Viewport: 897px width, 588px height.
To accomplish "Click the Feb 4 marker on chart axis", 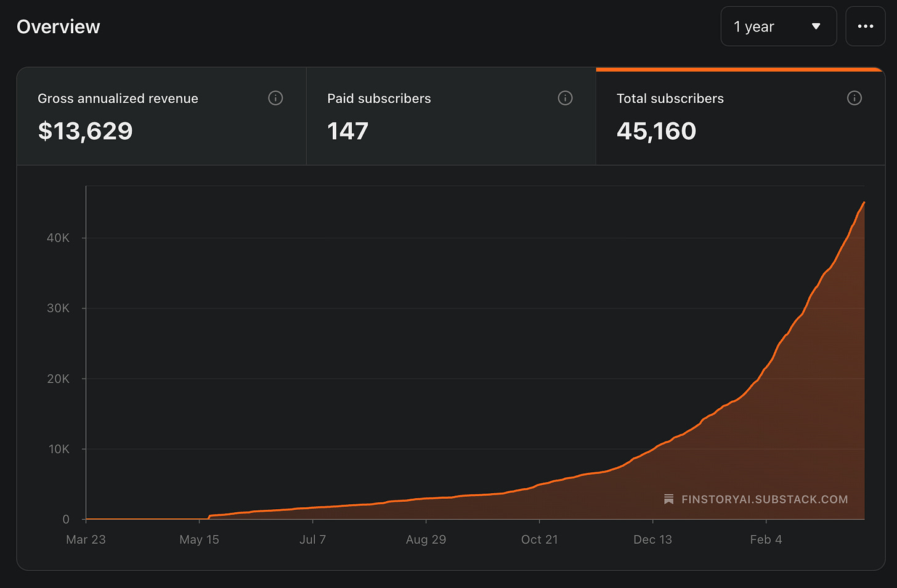I will coord(766,539).
